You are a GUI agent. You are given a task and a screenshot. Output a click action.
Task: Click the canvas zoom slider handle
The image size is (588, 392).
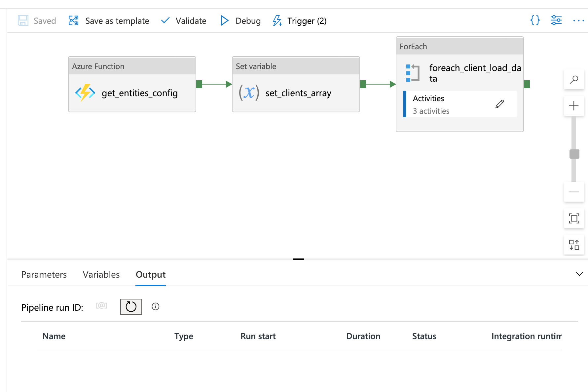point(574,154)
